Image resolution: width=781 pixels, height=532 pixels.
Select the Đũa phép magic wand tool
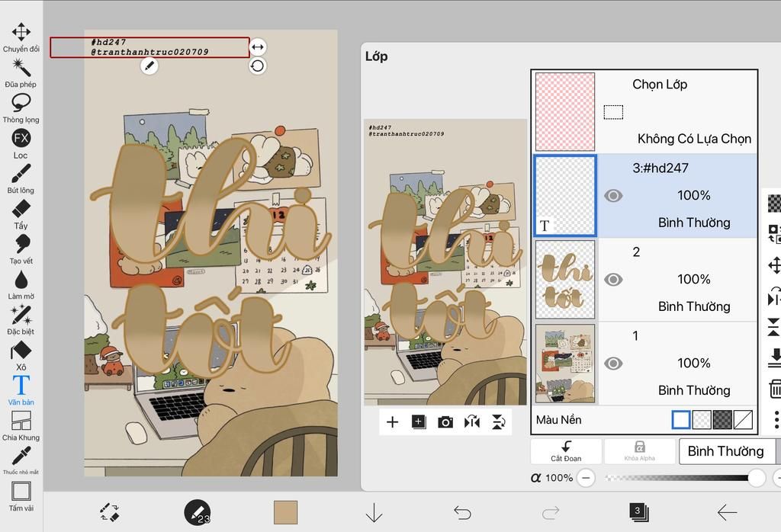pyautogui.click(x=21, y=72)
